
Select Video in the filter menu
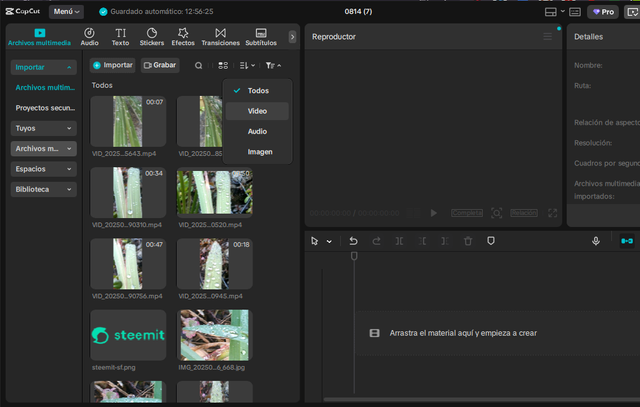(x=257, y=111)
